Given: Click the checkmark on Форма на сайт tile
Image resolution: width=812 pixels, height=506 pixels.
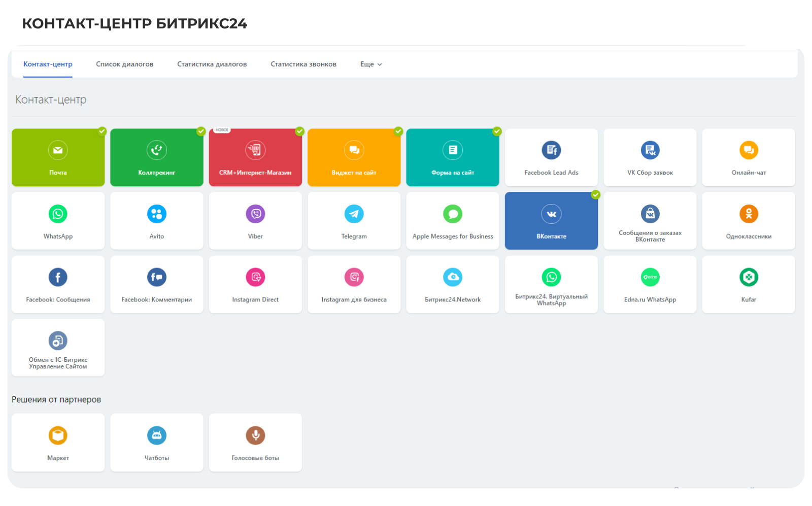Looking at the screenshot, I should [497, 131].
